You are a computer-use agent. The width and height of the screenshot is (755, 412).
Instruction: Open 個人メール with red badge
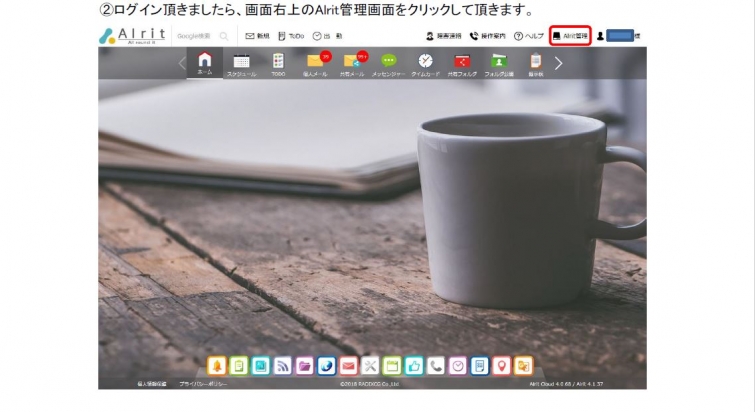click(316, 62)
